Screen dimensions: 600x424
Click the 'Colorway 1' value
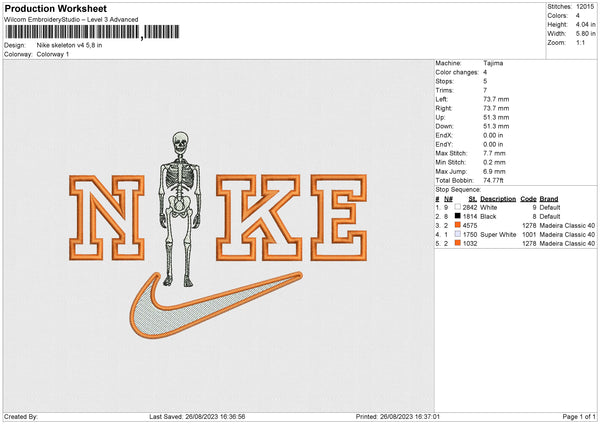[x=53, y=54]
